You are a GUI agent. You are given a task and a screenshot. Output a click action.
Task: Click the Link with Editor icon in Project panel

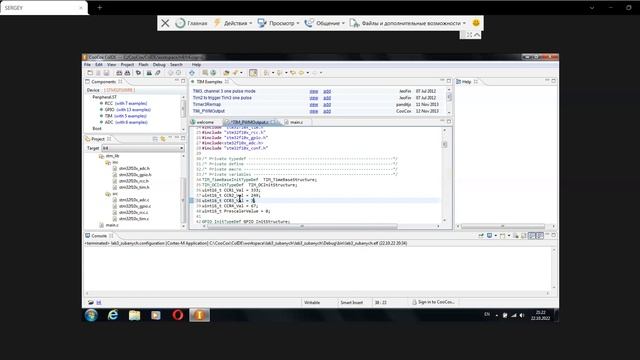click(163, 139)
